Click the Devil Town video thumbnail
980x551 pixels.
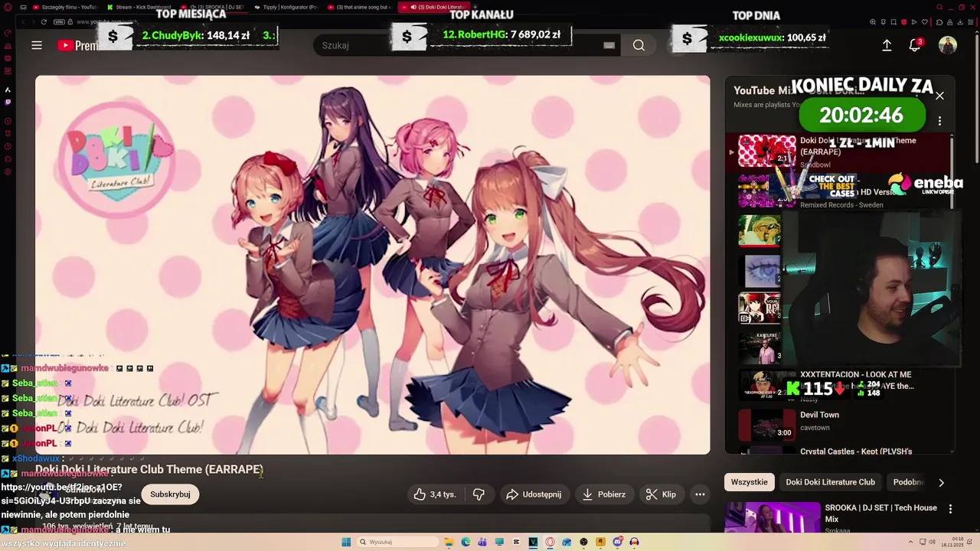coord(767,425)
